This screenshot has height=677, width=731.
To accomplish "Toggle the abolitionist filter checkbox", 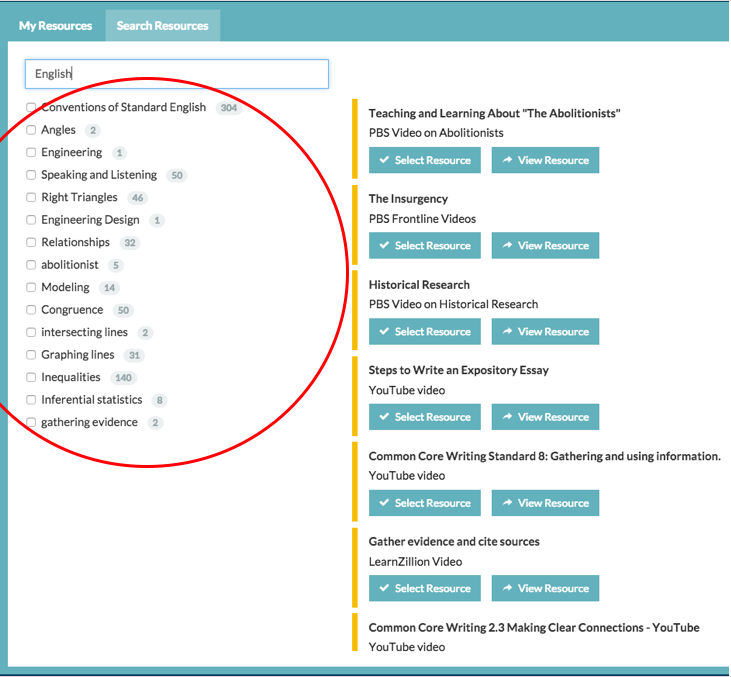I will click(31, 265).
